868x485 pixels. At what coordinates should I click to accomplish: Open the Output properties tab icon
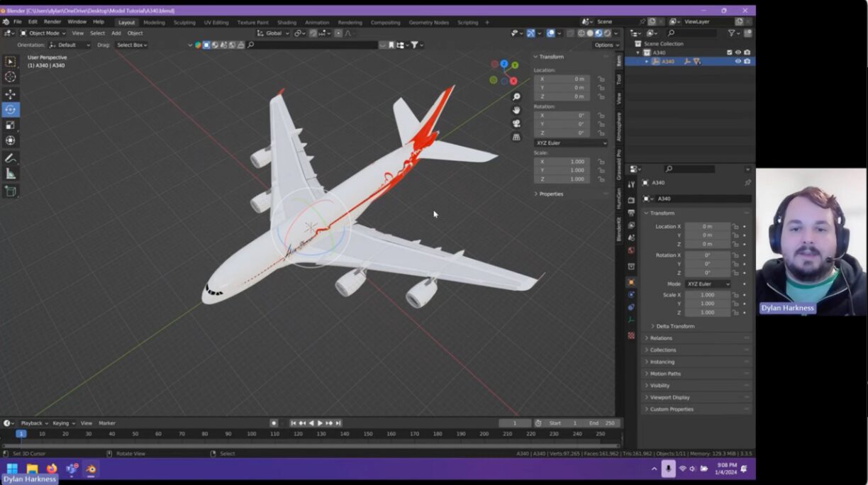(631, 213)
